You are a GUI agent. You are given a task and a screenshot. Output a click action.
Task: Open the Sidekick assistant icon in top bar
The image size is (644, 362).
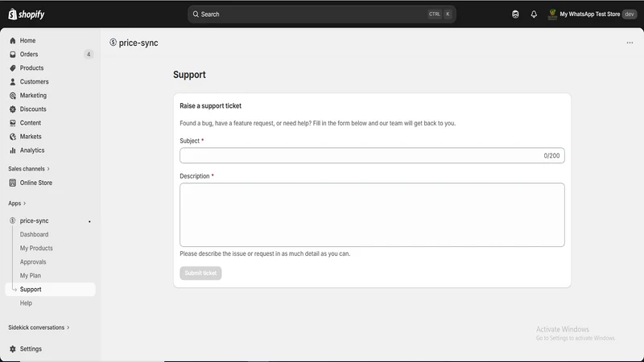pos(515,14)
